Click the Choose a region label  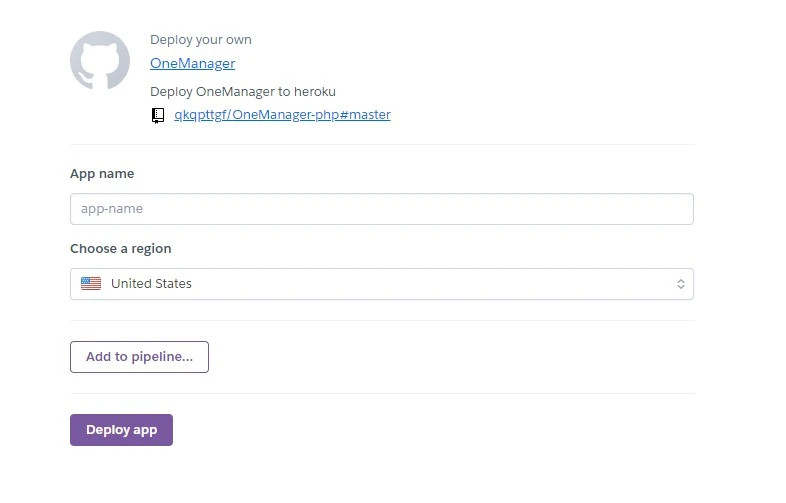[x=120, y=249]
